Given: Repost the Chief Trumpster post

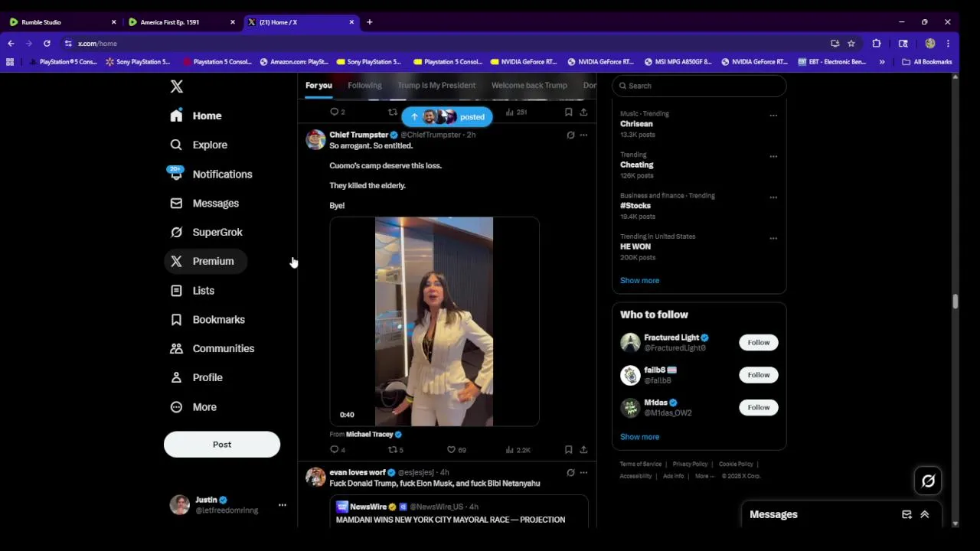Looking at the screenshot, I should tap(396, 450).
